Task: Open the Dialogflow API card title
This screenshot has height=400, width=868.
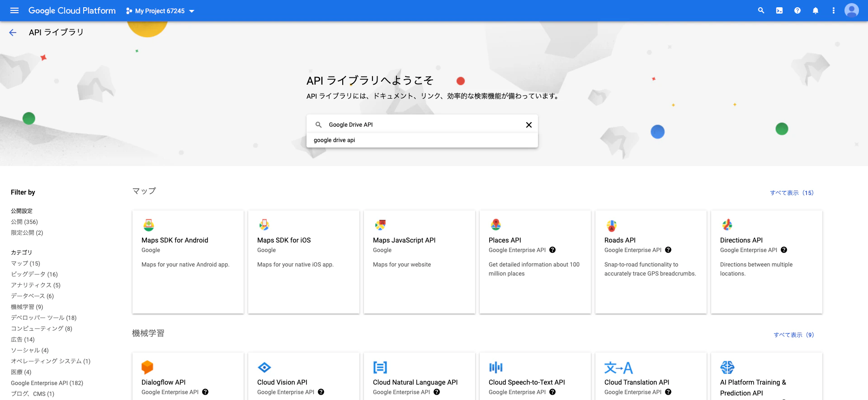Action: (x=164, y=382)
